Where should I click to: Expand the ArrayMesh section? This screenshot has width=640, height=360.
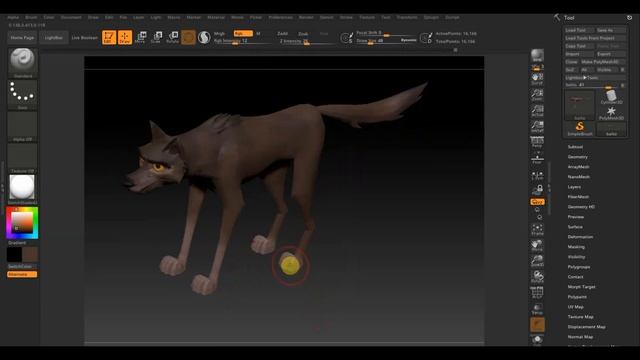(x=578, y=167)
